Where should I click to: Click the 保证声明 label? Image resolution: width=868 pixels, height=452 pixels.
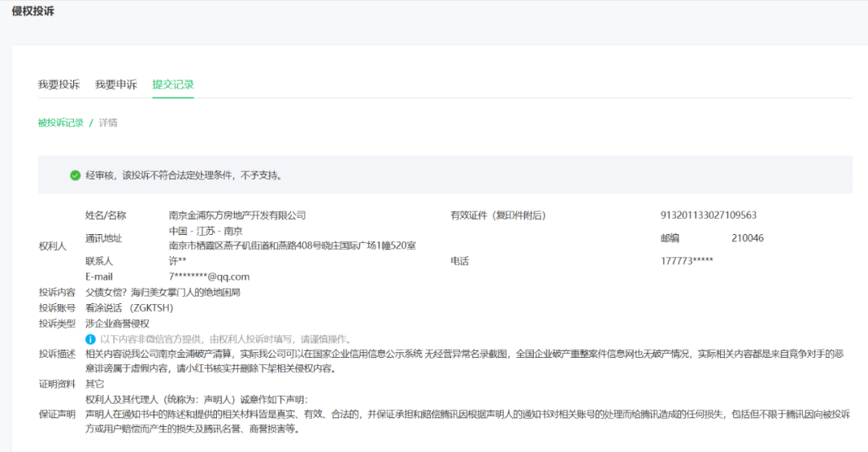[x=57, y=414]
